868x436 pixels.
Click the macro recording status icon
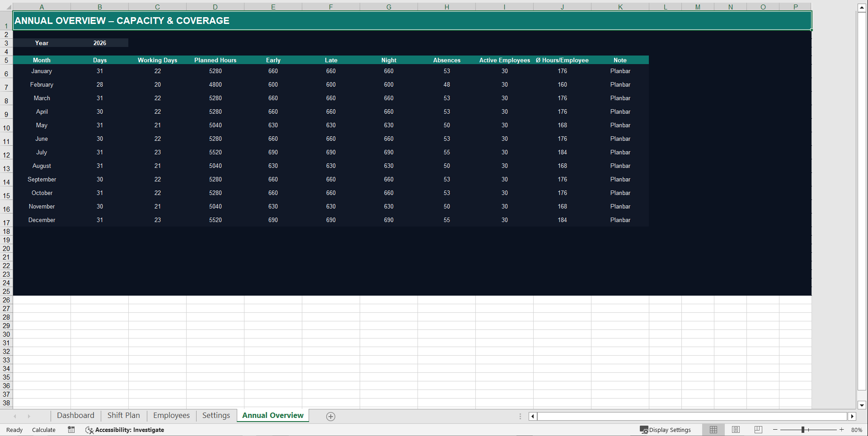71,430
